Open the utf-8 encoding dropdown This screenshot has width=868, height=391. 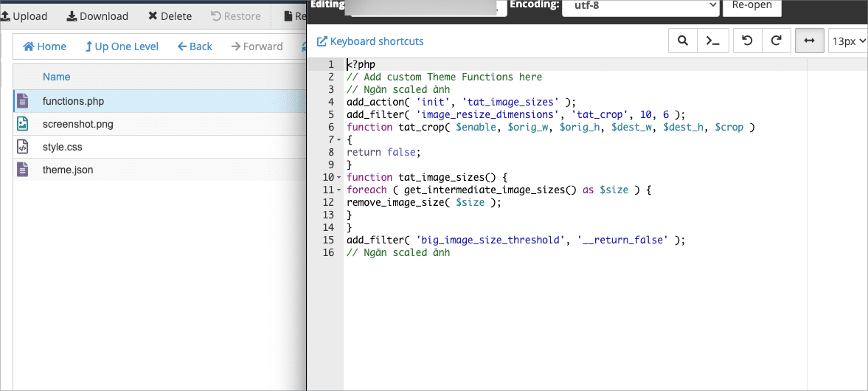639,5
